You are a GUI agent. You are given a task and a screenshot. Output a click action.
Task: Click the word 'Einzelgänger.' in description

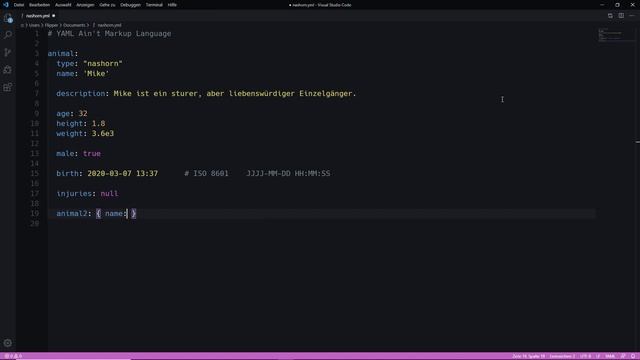[x=328, y=93]
